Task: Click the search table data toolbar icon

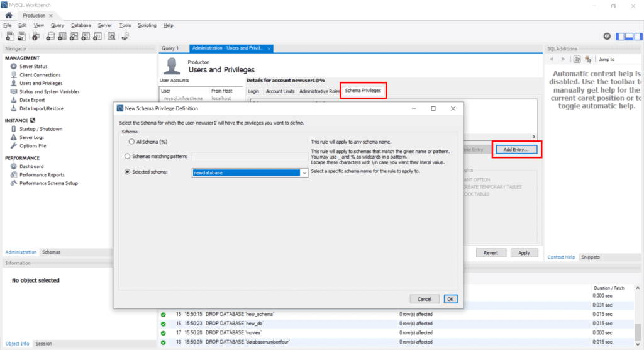Action: point(111,37)
